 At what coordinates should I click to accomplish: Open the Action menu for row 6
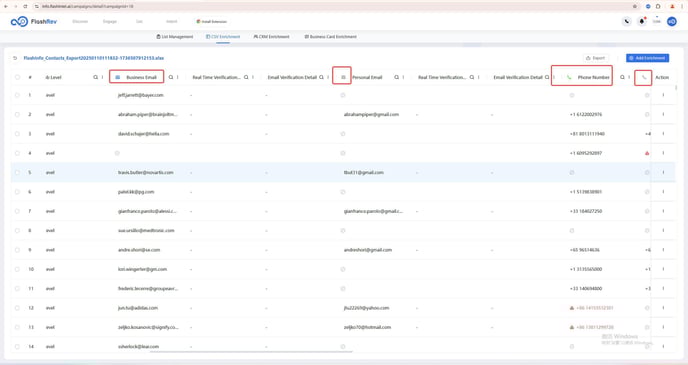click(663, 192)
